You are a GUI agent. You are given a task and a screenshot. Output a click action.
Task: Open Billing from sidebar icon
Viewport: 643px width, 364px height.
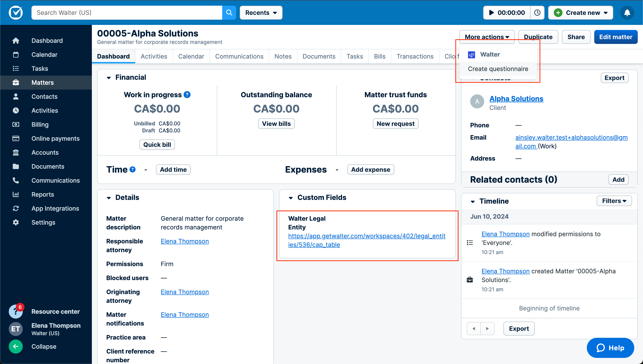[x=16, y=125]
